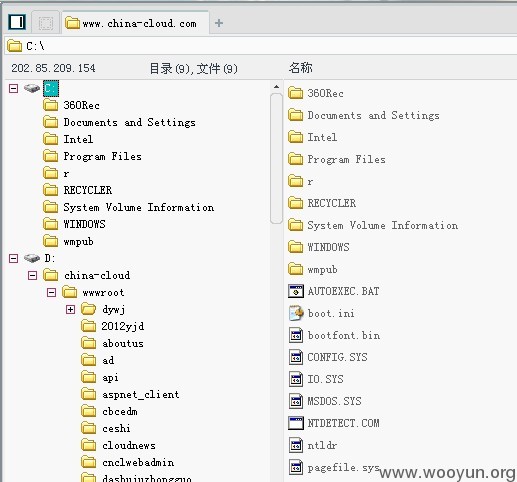This screenshot has height=482, width=517.
Task: Select the boot.ini file icon
Action: tap(296, 313)
